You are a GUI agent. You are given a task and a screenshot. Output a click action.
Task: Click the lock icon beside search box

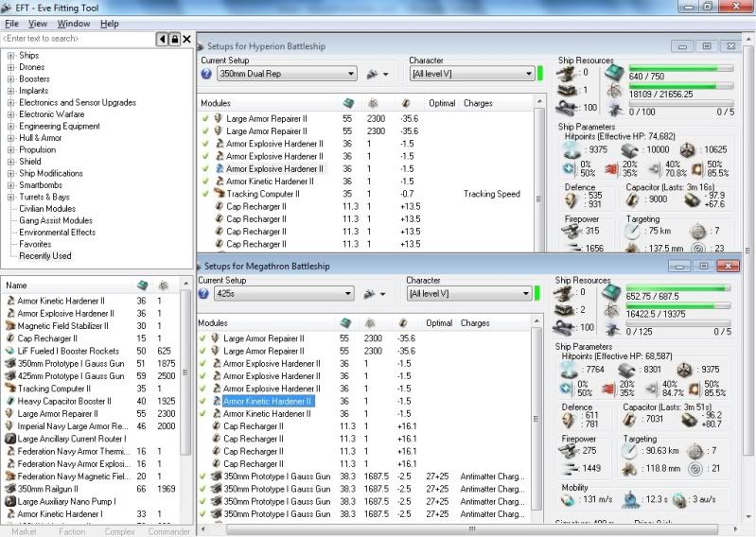[x=174, y=39]
